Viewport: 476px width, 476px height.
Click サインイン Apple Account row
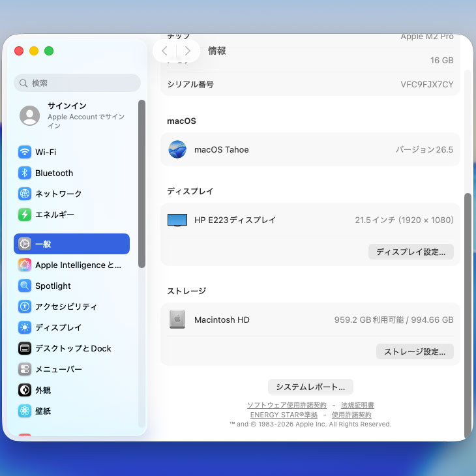[72, 115]
